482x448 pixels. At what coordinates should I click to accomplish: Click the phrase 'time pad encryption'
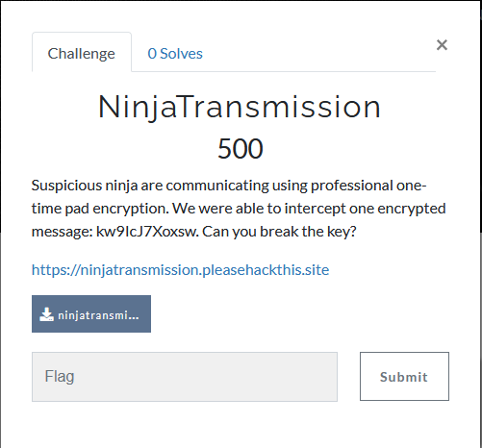[x=100, y=209]
